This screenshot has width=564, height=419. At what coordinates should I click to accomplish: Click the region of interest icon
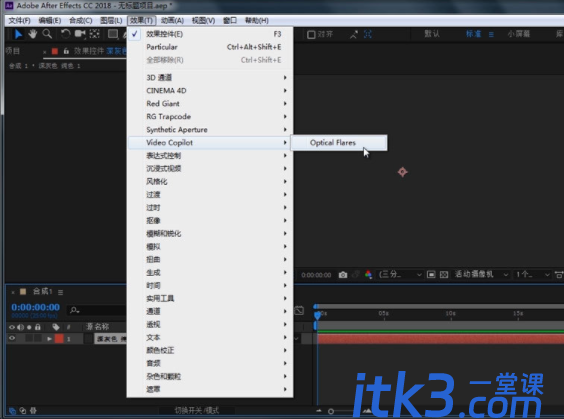tap(431, 275)
